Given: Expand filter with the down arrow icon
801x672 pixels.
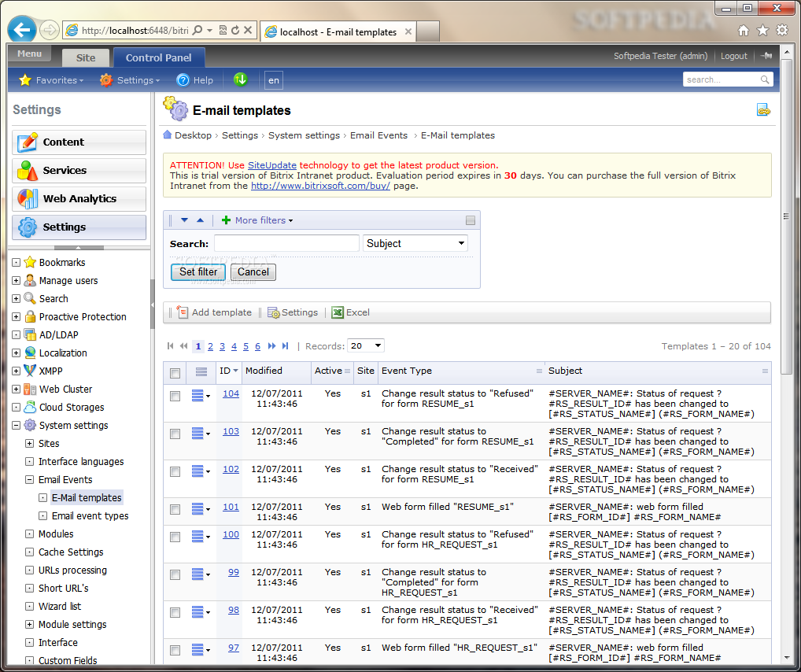Looking at the screenshot, I should pos(184,220).
